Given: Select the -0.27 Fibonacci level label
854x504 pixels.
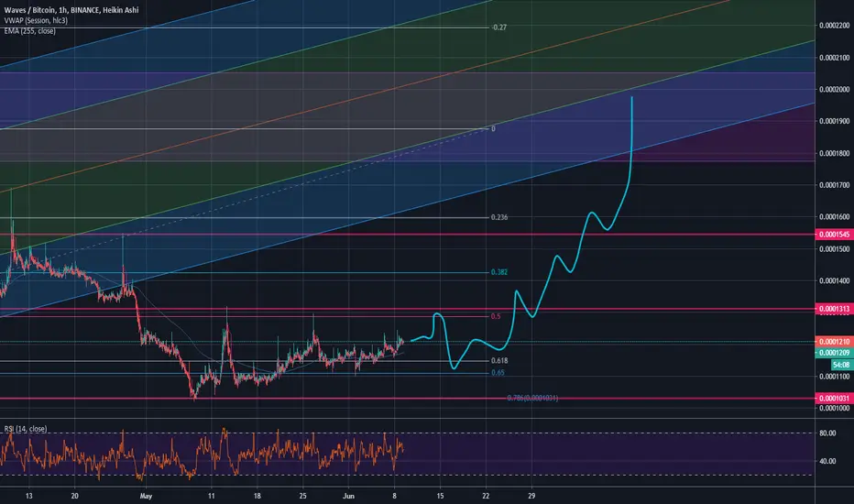Looking at the screenshot, I should [x=498, y=27].
